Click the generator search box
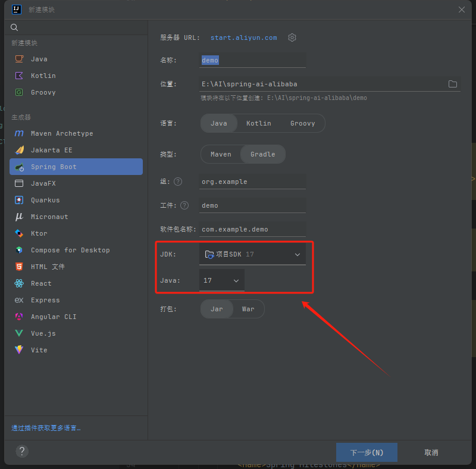This screenshot has height=469, width=476. tap(76, 27)
